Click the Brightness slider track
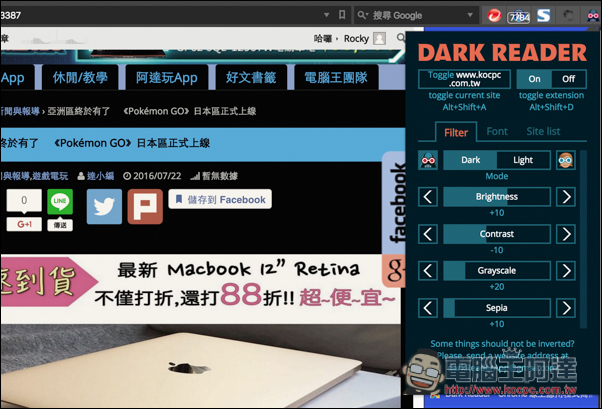Viewport: 602px width, 409px height. tap(497, 197)
